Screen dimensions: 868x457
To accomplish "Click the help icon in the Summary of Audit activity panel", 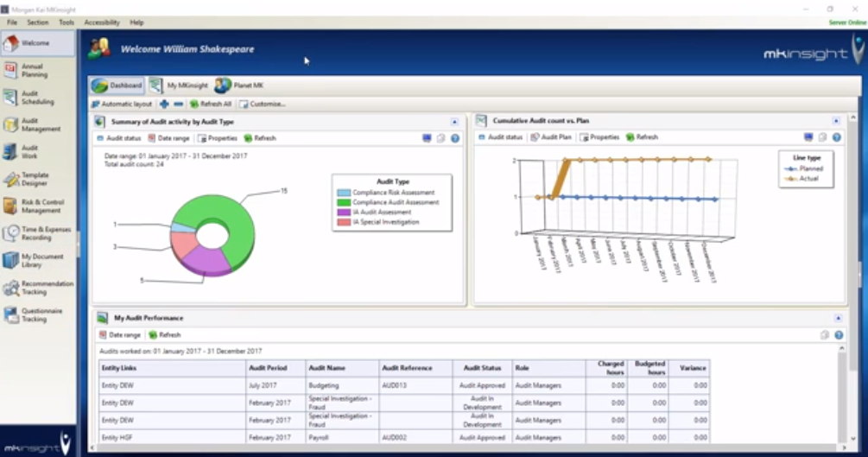I will point(455,138).
